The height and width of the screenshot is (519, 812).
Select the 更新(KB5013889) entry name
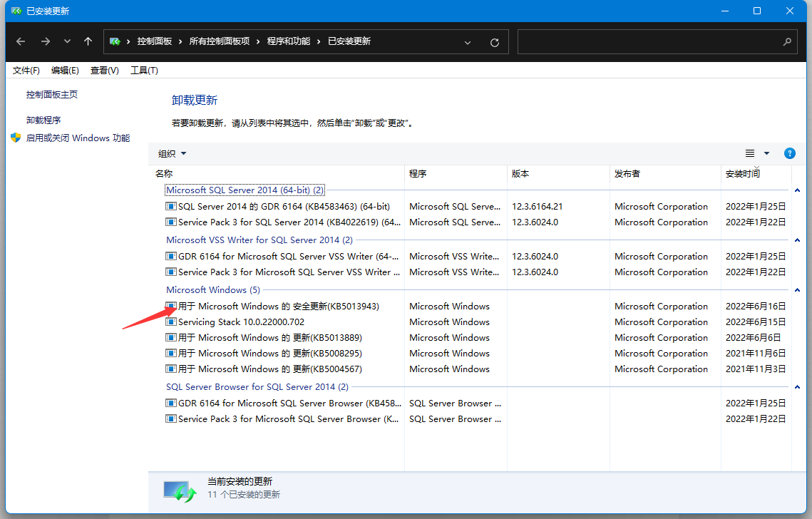coord(269,338)
